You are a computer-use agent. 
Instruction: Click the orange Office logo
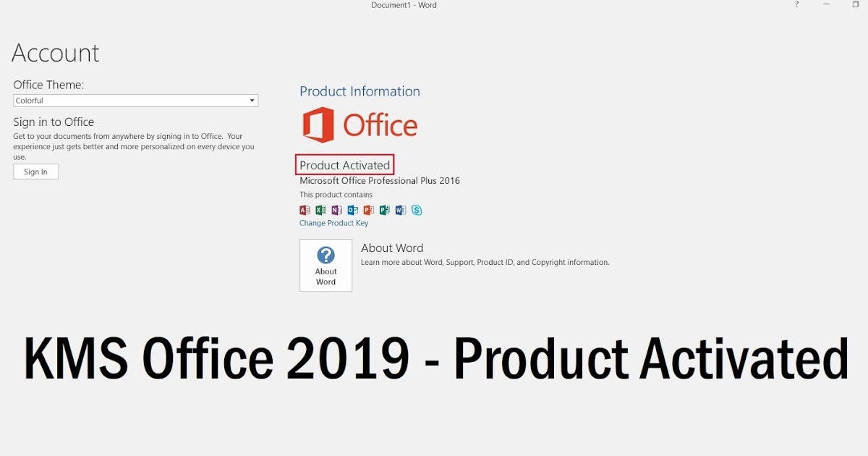click(x=359, y=123)
